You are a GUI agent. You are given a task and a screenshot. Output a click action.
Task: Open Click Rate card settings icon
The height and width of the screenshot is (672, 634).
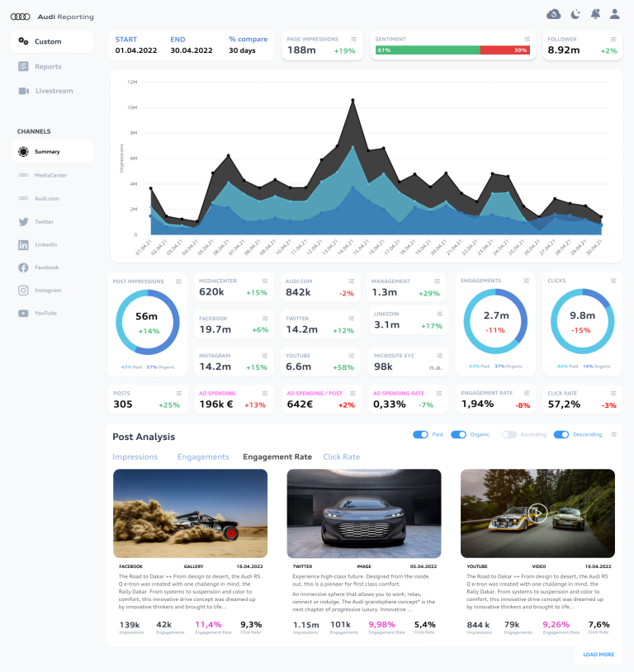(x=613, y=393)
